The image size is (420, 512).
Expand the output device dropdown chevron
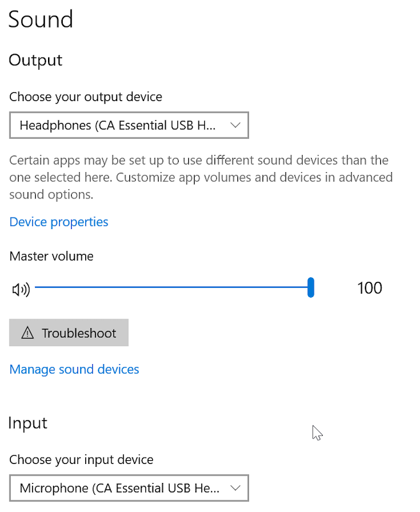pyautogui.click(x=235, y=125)
